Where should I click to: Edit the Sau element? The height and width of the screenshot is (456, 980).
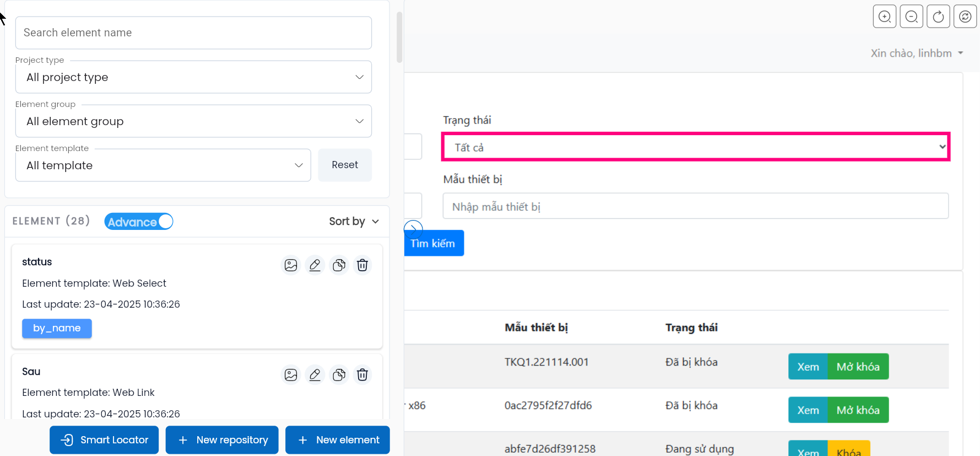[x=315, y=375]
